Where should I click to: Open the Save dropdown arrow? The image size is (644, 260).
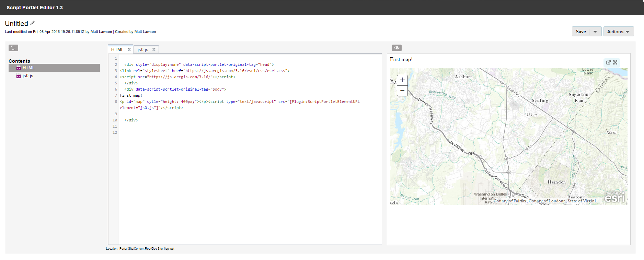click(x=595, y=32)
